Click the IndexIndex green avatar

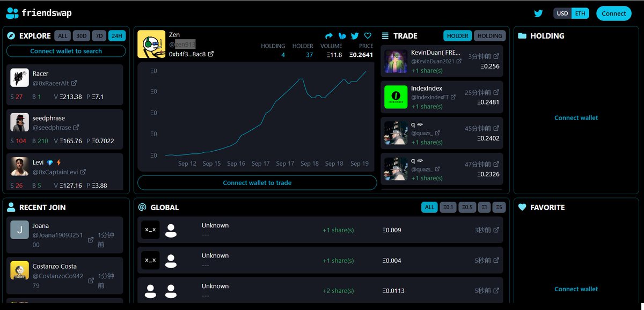396,97
